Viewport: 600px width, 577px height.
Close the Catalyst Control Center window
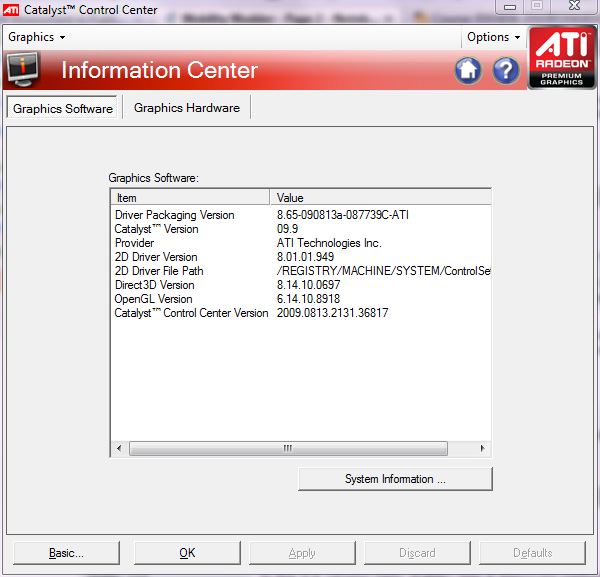point(574,6)
